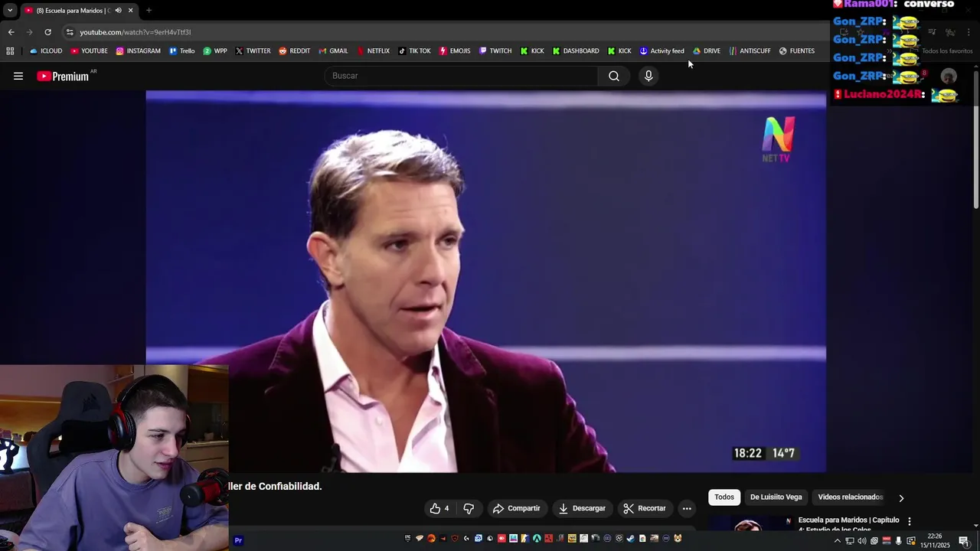
Task: Open the Windows notification center
Action: [x=964, y=541]
